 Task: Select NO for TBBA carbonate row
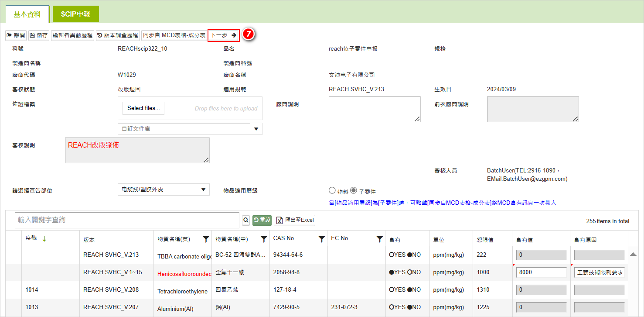click(409, 255)
